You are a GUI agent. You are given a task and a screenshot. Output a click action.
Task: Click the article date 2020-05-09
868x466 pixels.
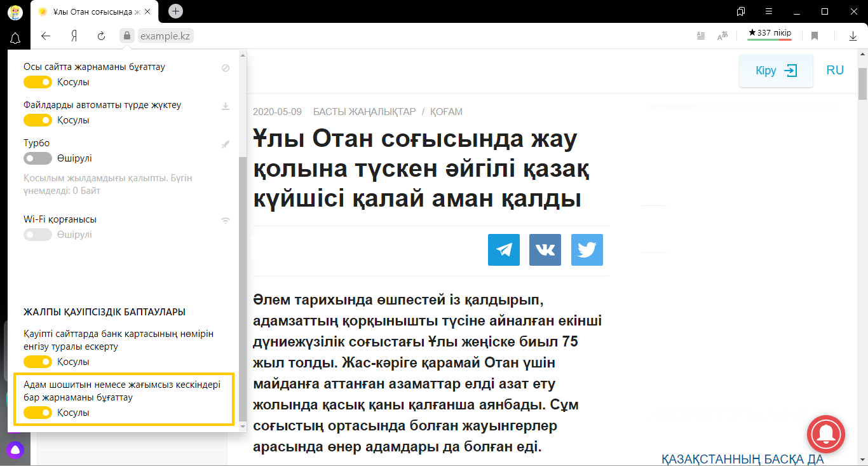point(277,112)
